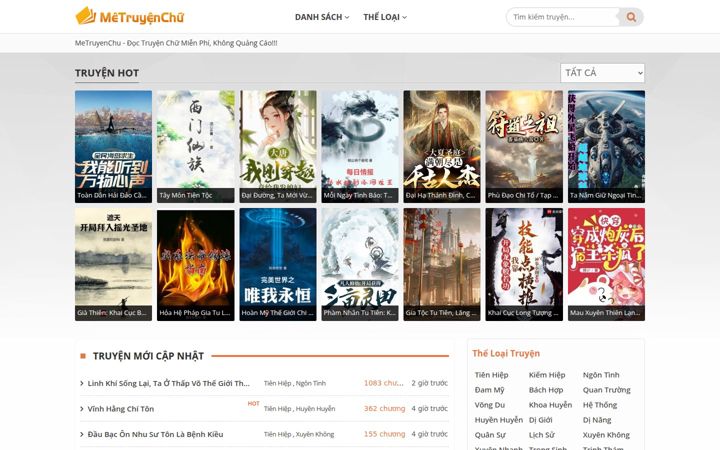Select Dị Giới genre
This screenshot has width=720, height=450.
(x=540, y=420)
